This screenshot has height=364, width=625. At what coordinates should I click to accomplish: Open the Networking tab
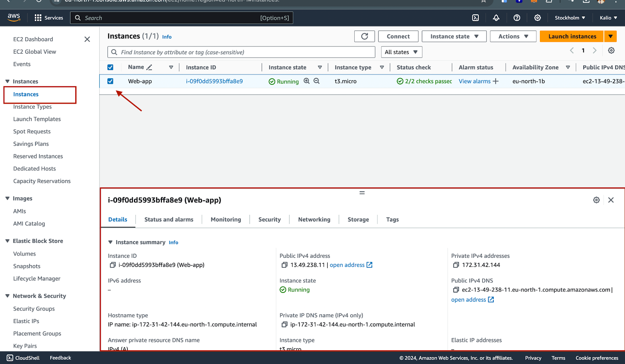(314, 219)
